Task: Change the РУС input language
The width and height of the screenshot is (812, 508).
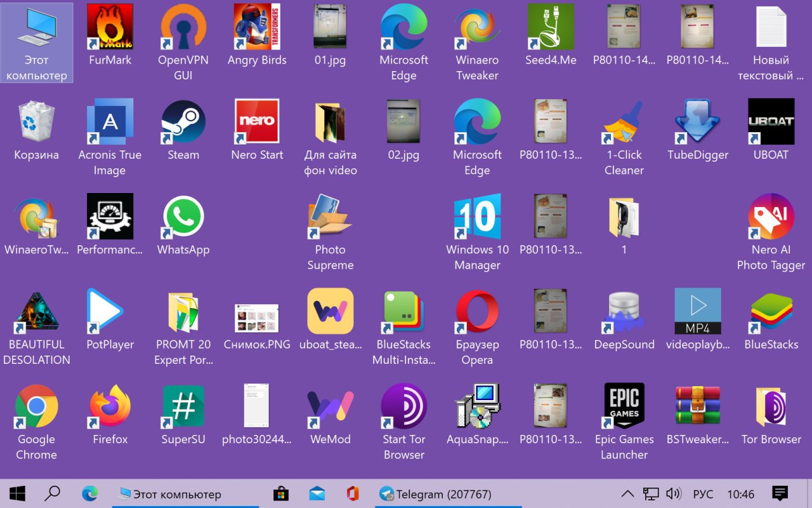Action: [703, 494]
